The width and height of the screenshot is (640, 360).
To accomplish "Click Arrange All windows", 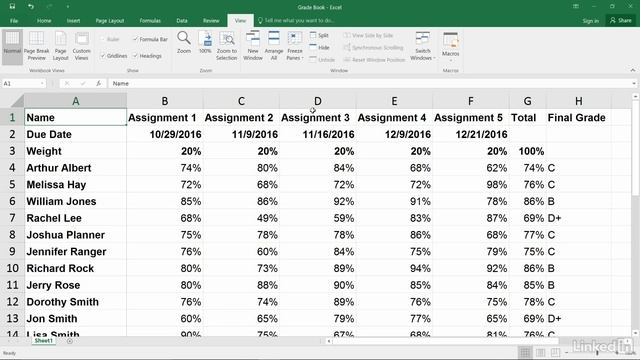I will (274, 46).
